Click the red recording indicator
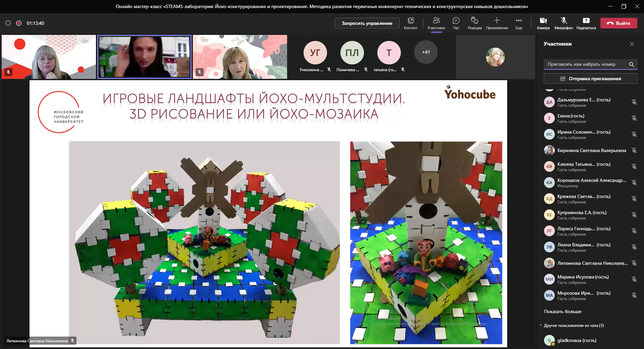This screenshot has height=349, width=644. [x=19, y=23]
